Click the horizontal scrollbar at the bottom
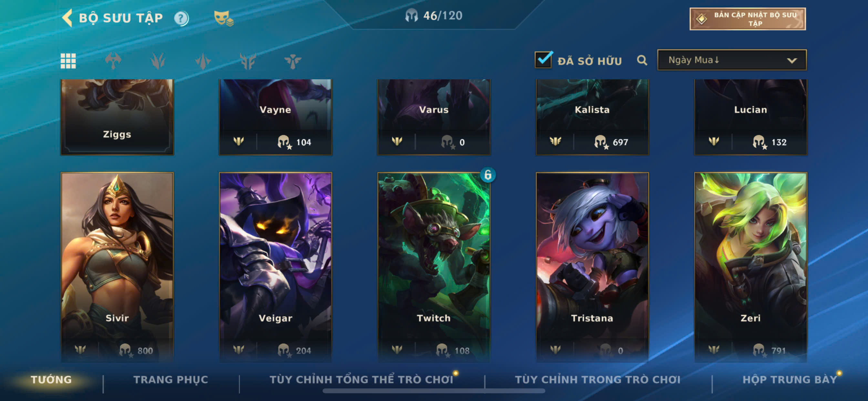Image resolution: width=868 pixels, height=401 pixels. click(434, 391)
